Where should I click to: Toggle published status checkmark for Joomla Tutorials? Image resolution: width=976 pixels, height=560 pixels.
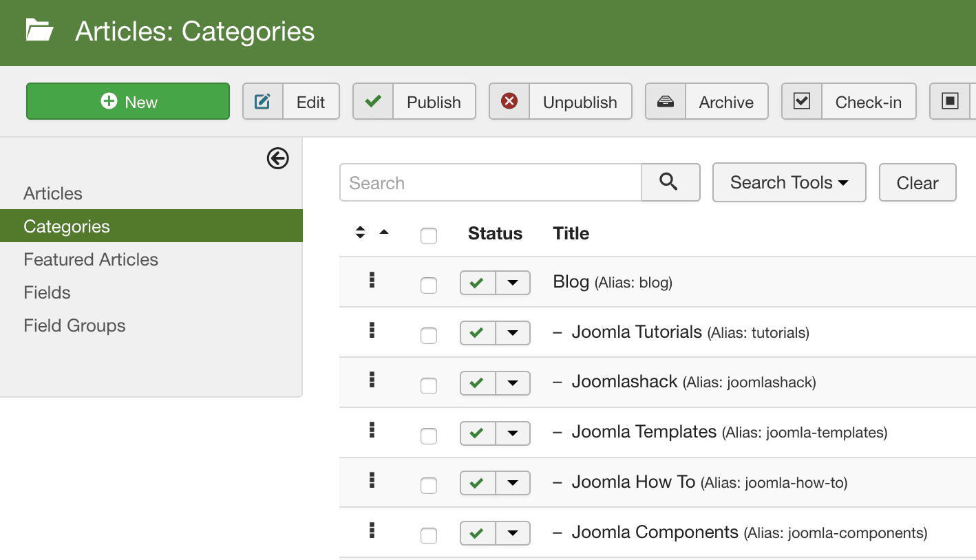coord(478,333)
